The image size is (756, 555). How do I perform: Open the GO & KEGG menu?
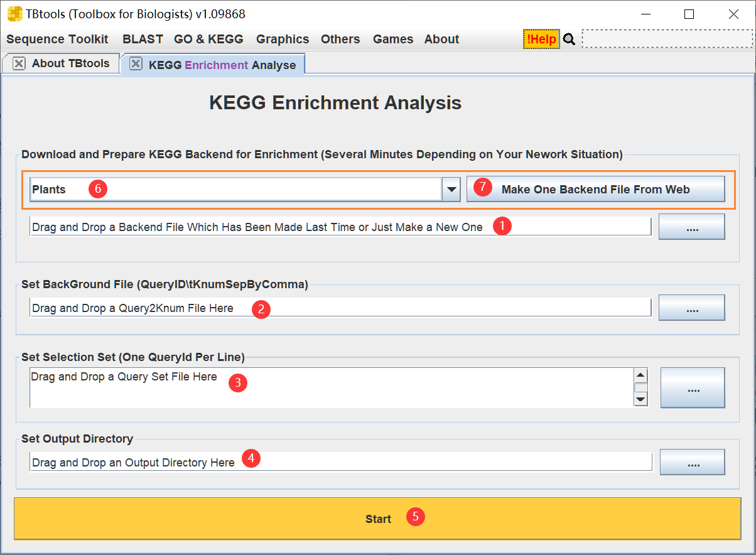tap(208, 39)
